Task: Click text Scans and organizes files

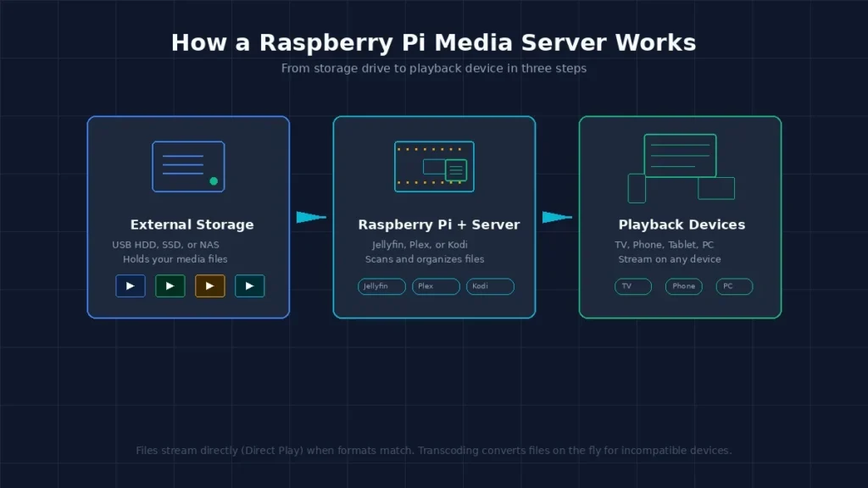Action: tap(425, 259)
